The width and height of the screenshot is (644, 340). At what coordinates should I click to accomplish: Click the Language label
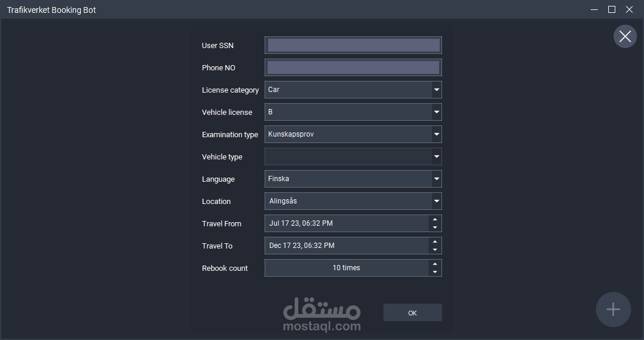218,179
